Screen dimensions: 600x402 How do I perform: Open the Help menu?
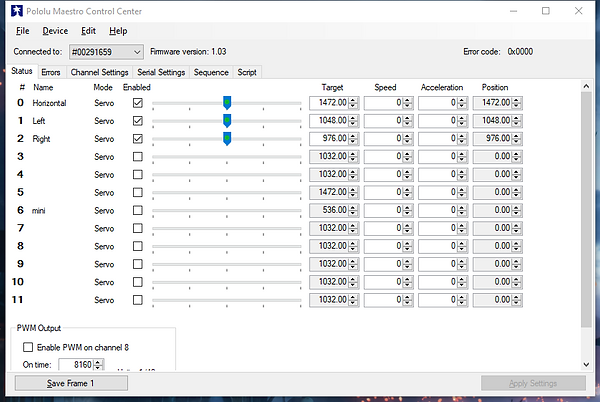pos(118,31)
